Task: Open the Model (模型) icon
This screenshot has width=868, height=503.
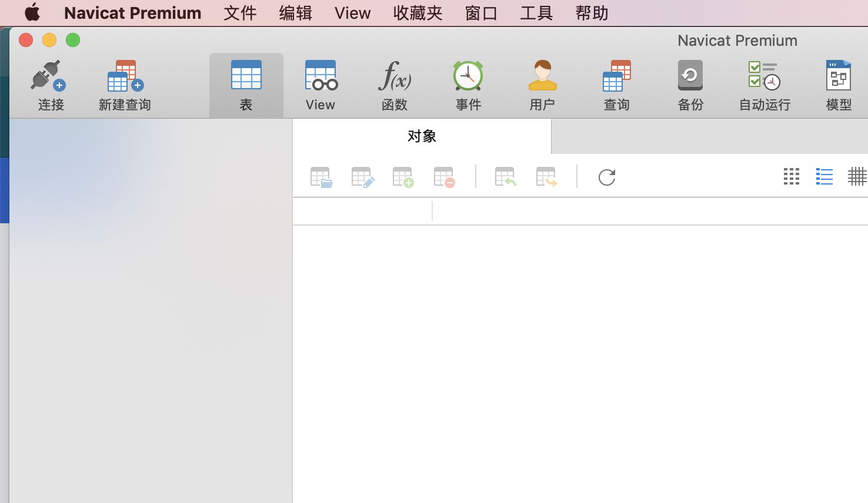Action: click(x=839, y=85)
